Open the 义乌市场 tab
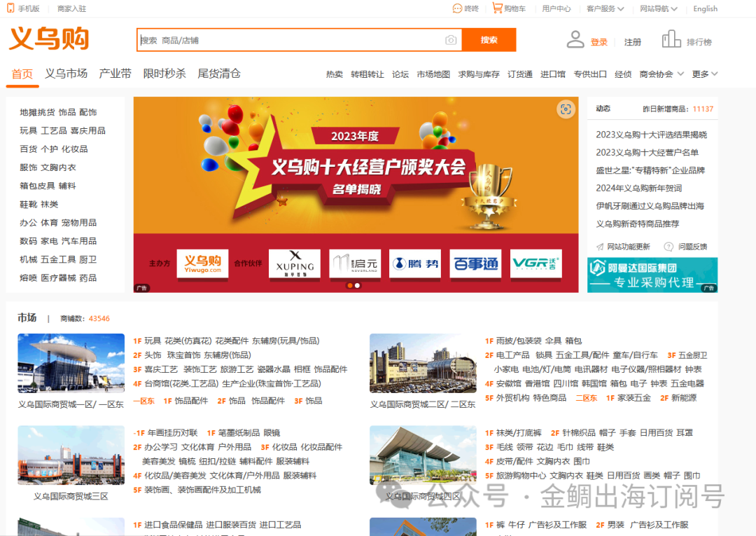 [x=66, y=74]
